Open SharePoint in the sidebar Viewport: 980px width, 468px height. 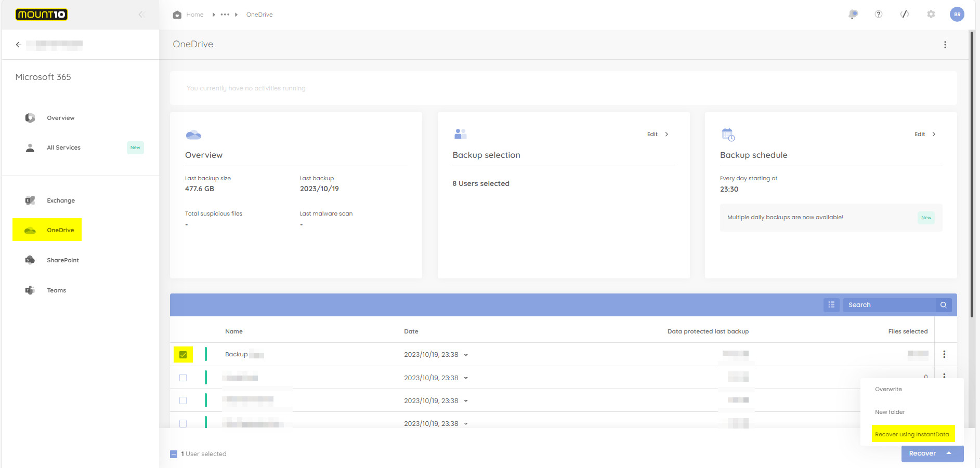point(62,260)
